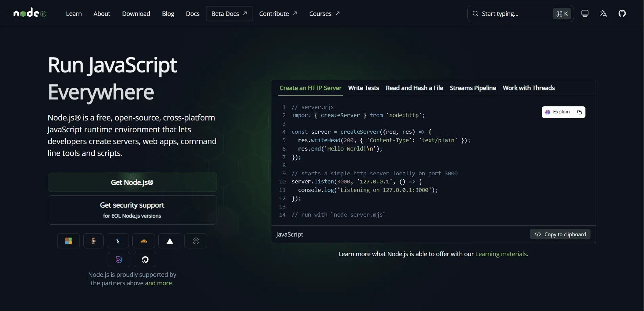Click line number 14 in code gutter
Image resolution: width=644 pixels, height=311 pixels.
[282, 215]
